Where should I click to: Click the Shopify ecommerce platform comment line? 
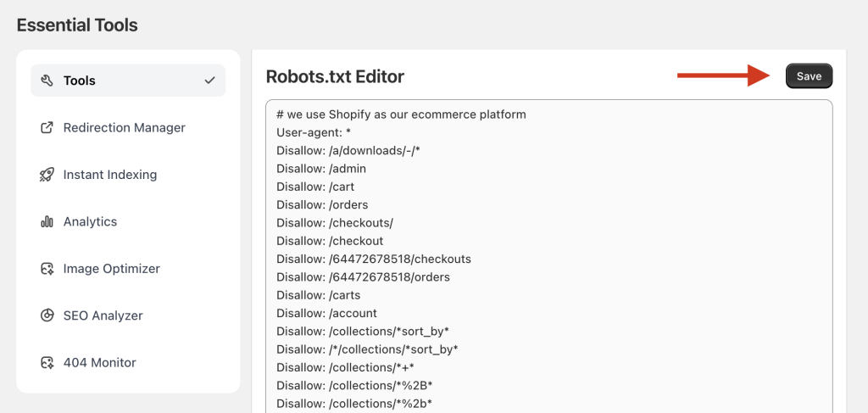[x=401, y=115]
